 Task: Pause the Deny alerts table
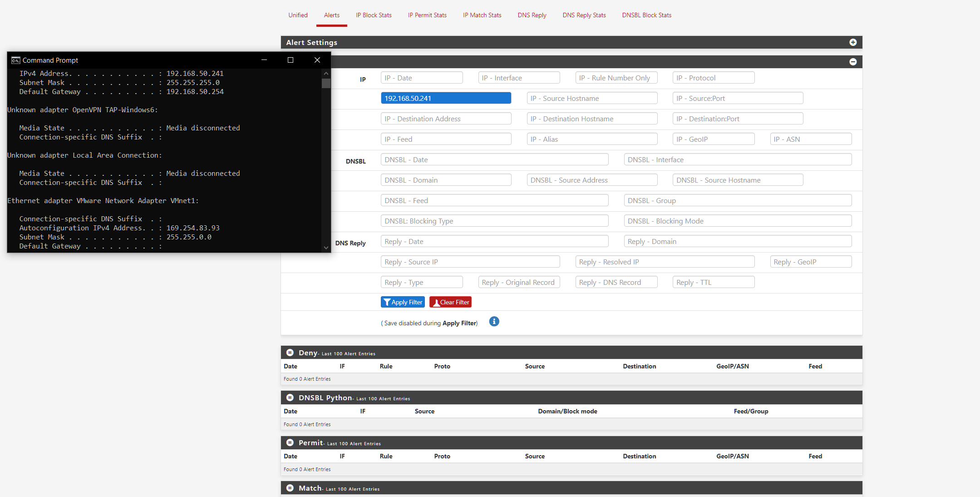click(290, 353)
